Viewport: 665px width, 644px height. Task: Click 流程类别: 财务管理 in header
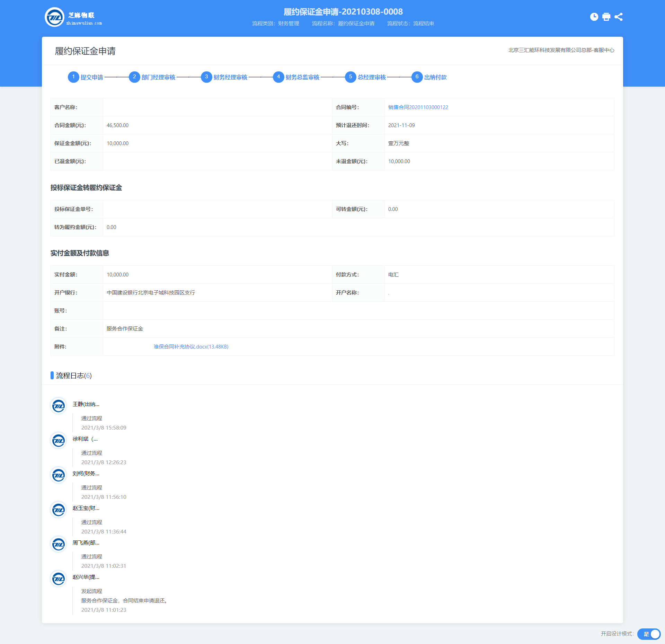click(x=276, y=24)
